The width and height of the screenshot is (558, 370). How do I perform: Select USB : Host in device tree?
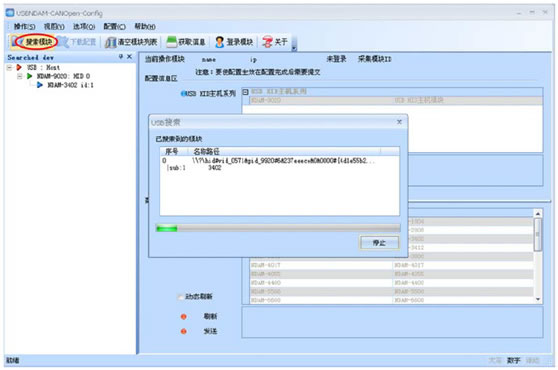[x=43, y=67]
